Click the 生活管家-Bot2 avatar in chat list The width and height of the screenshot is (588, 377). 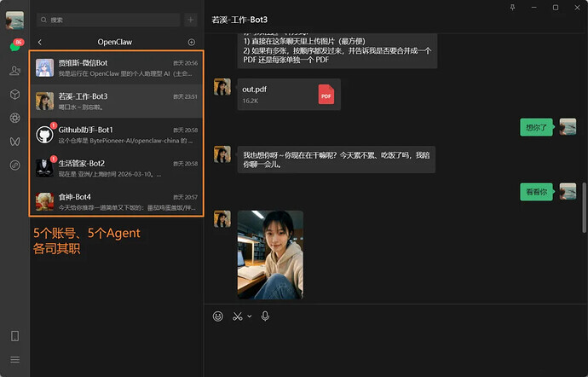(x=44, y=168)
